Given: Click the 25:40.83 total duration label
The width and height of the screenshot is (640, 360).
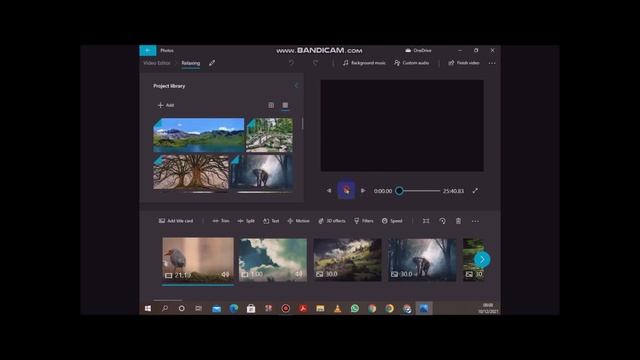Looking at the screenshot, I should pyautogui.click(x=453, y=191).
